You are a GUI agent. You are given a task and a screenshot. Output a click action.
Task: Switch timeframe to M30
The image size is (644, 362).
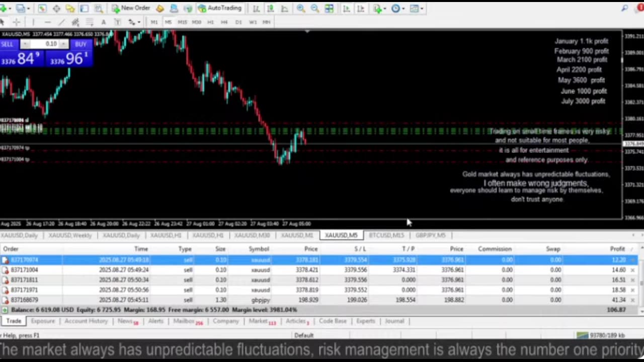(x=196, y=22)
